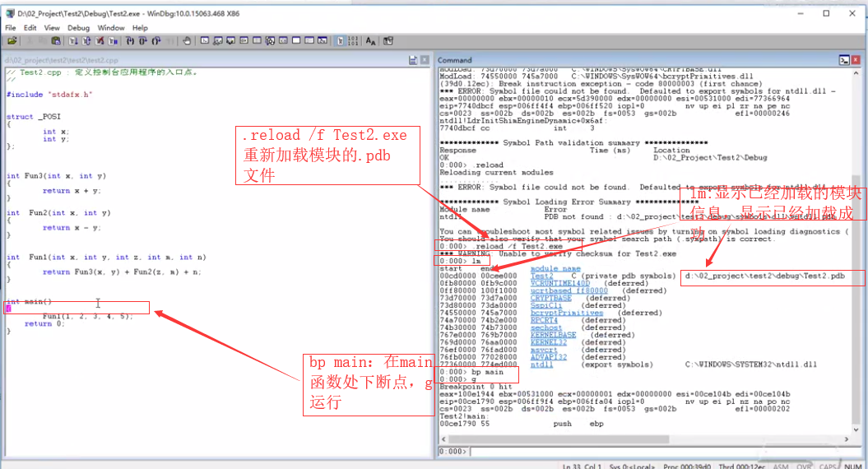Click the Test2 module link
The image size is (868, 469).
pos(541,276)
